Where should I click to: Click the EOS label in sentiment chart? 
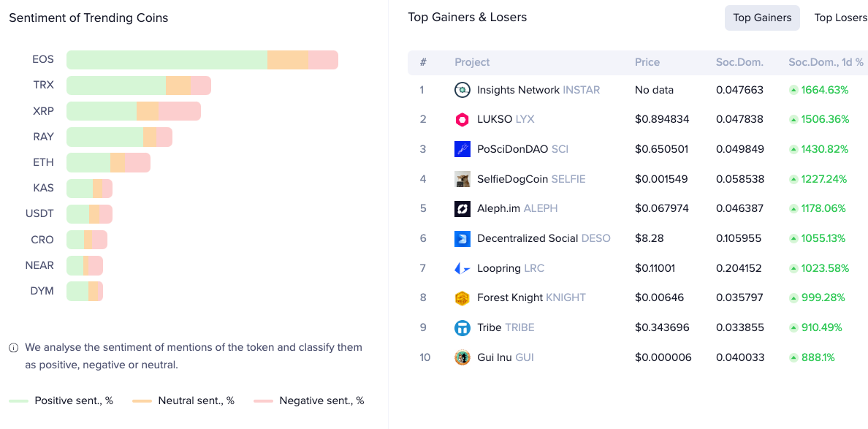coord(43,60)
